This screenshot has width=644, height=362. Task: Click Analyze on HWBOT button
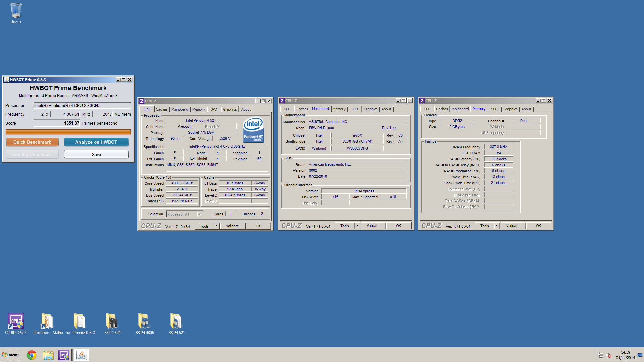point(96,142)
